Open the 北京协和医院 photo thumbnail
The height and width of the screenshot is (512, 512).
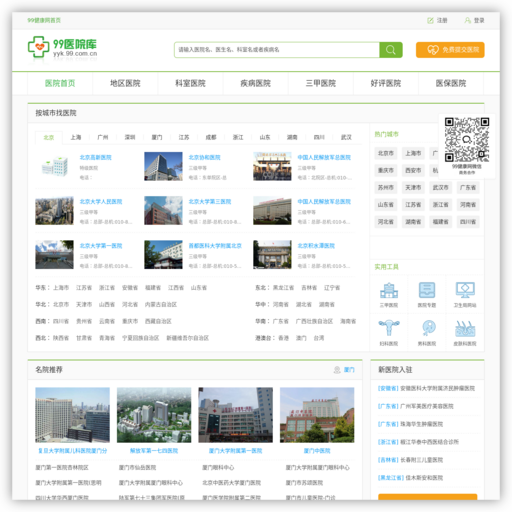(x=163, y=166)
